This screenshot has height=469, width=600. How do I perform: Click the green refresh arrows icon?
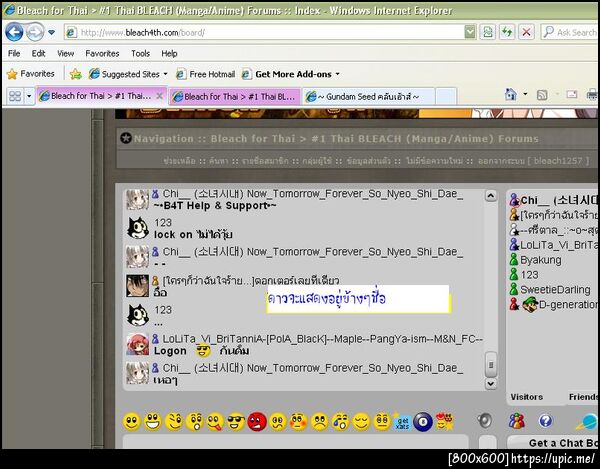pos(507,33)
